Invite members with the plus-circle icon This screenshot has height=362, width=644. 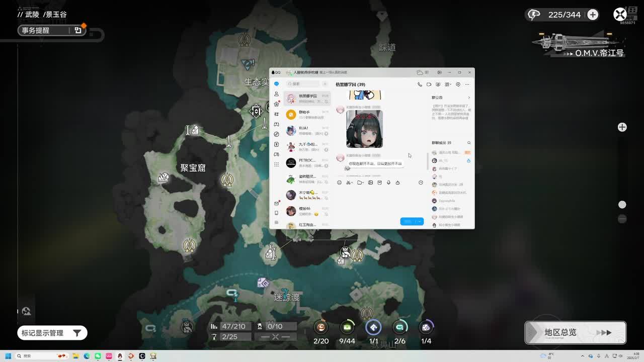(458, 84)
